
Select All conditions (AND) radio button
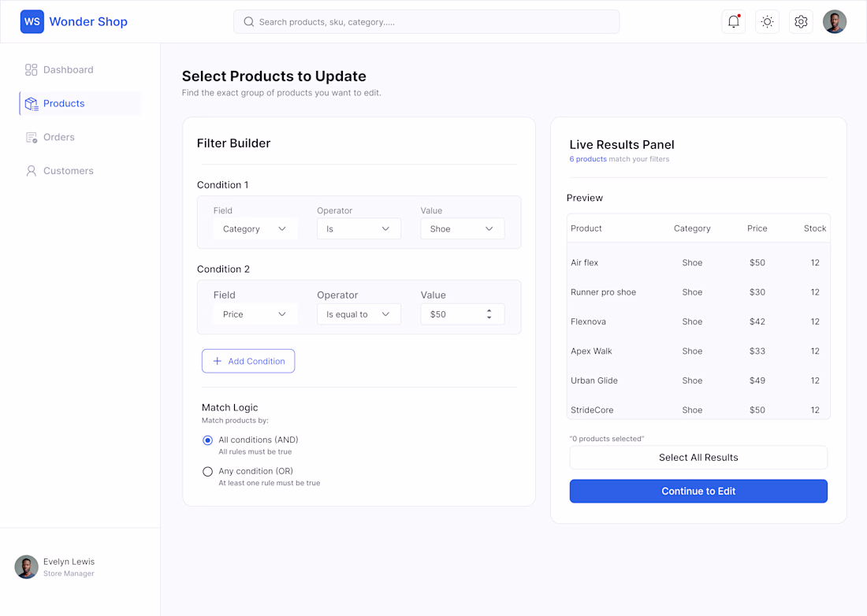click(x=208, y=440)
